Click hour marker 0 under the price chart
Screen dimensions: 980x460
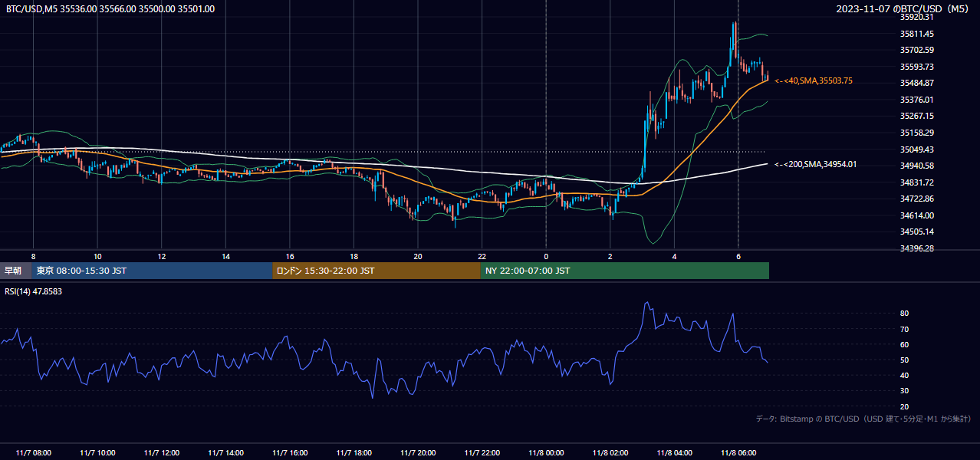tap(546, 256)
